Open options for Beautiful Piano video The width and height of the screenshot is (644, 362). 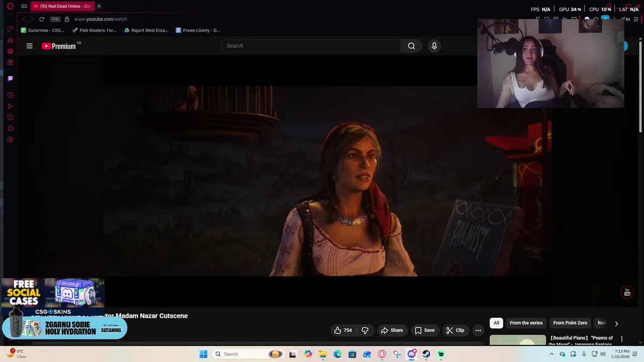(622, 339)
